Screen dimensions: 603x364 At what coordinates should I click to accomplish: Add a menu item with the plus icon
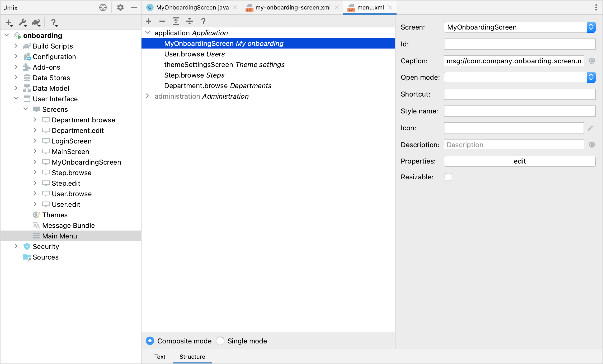point(148,21)
